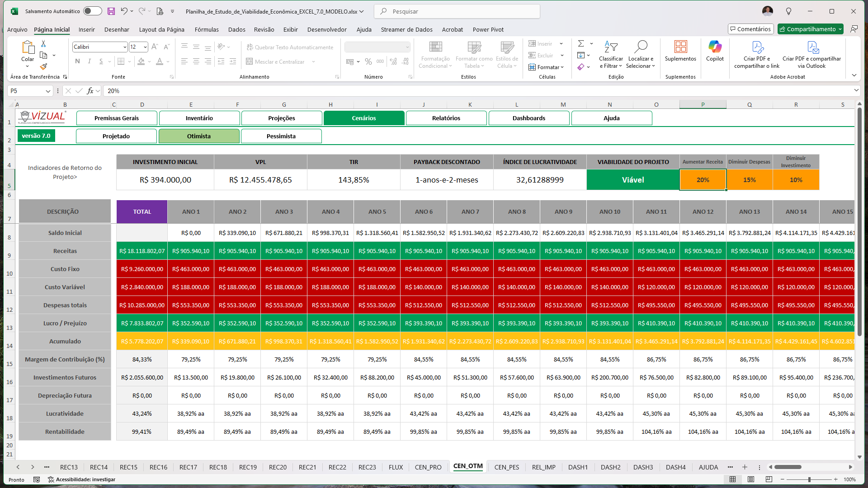Toggle Salvamento Automático switch
This screenshot has width=868, height=488.
(x=93, y=11)
